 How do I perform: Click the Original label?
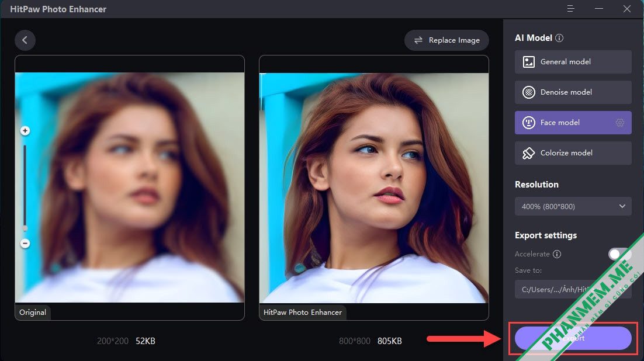click(33, 312)
